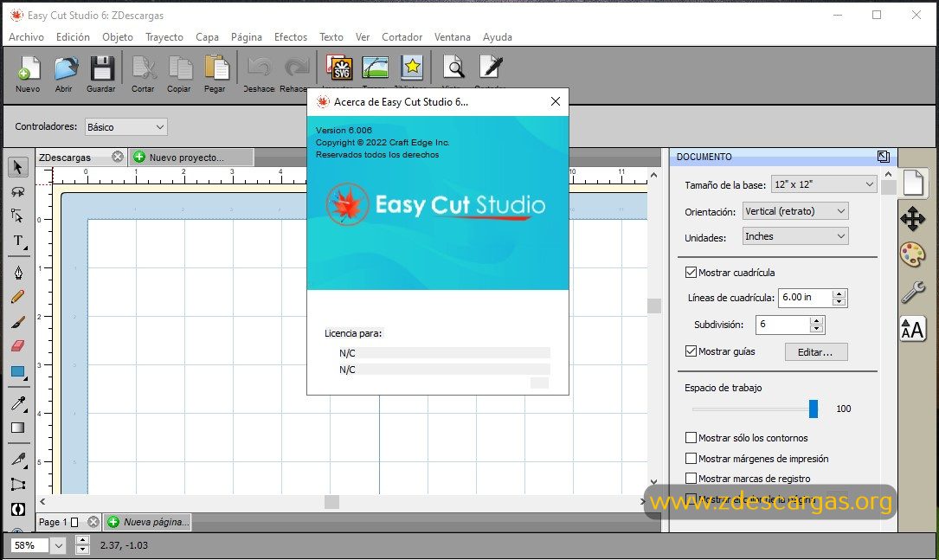Open the Cortador menu
The height and width of the screenshot is (560, 939).
402,37
